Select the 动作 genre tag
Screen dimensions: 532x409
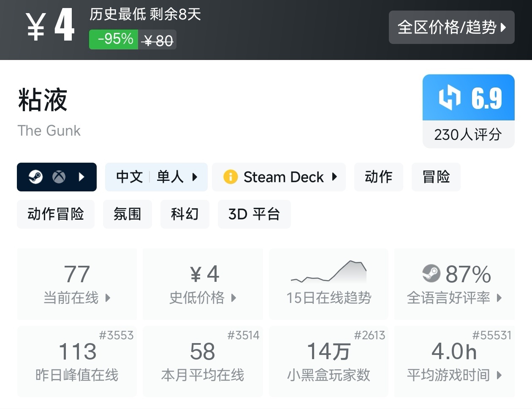(378, 177)
